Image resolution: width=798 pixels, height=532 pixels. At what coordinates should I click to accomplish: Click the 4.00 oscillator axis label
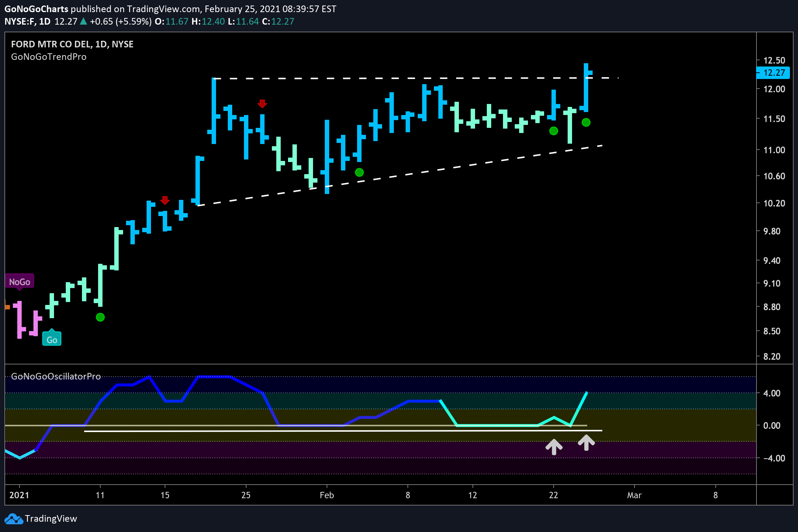pos(772,393)
